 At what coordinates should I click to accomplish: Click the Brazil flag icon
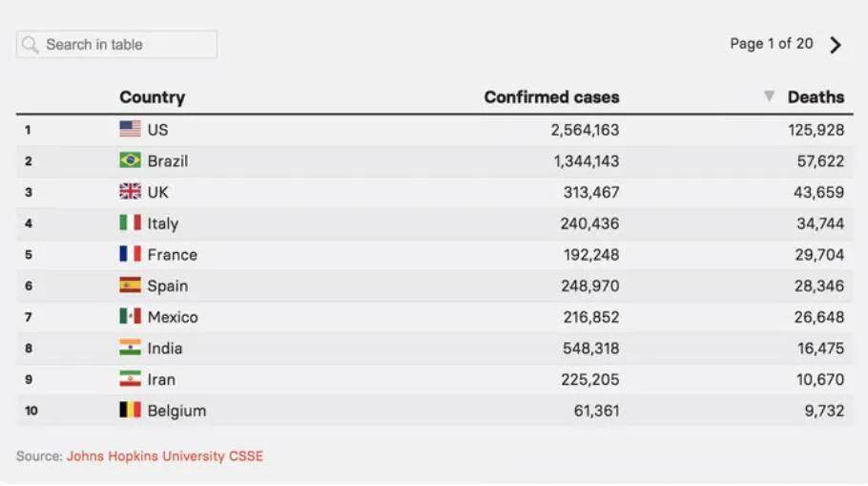[130, 160]
